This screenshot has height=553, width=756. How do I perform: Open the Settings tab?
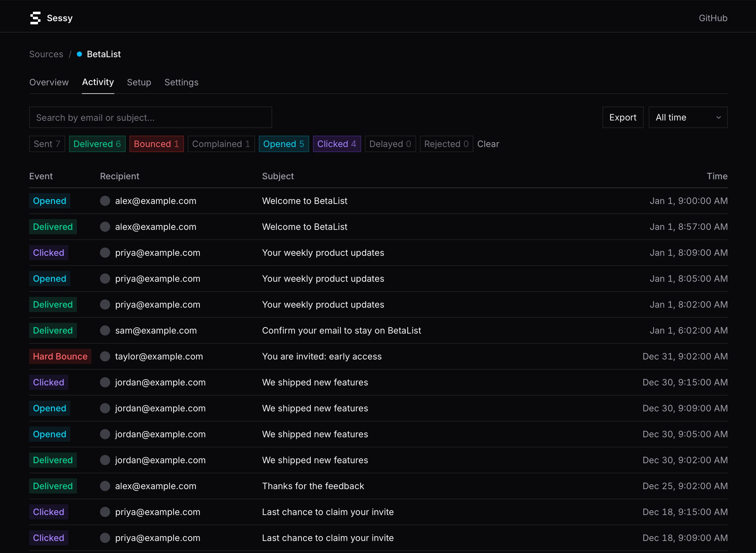(181, 82)
